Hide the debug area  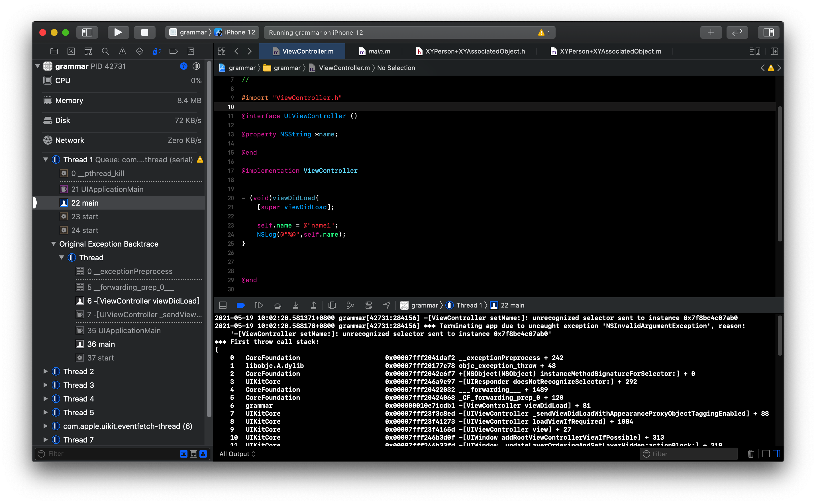[x=223, y=305]
